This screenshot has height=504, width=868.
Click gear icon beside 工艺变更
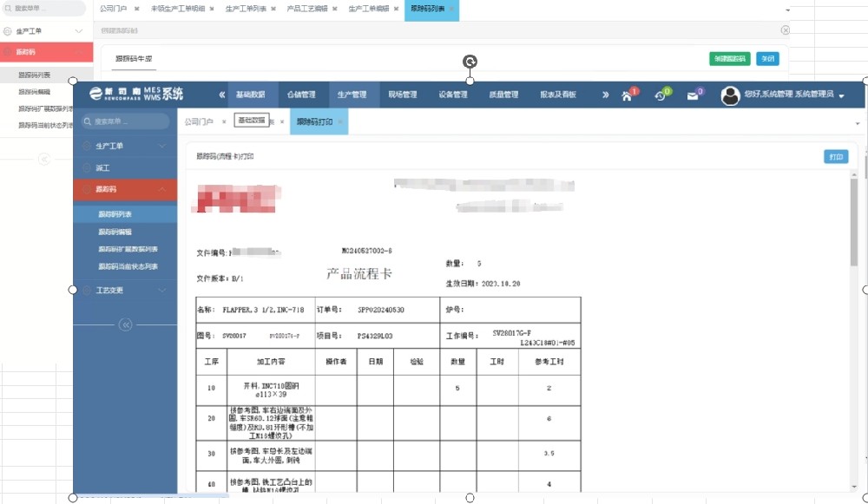click(87, 290)
